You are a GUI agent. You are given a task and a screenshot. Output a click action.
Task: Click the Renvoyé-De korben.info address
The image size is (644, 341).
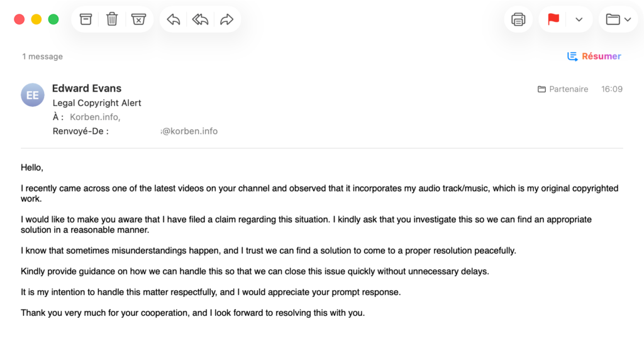[x=165, y=131]
